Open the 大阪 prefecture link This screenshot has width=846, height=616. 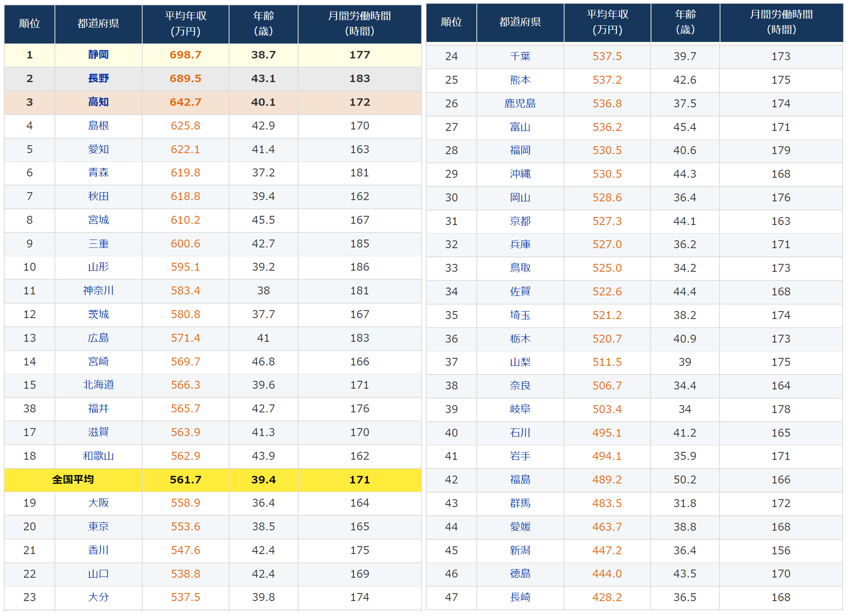98,503
